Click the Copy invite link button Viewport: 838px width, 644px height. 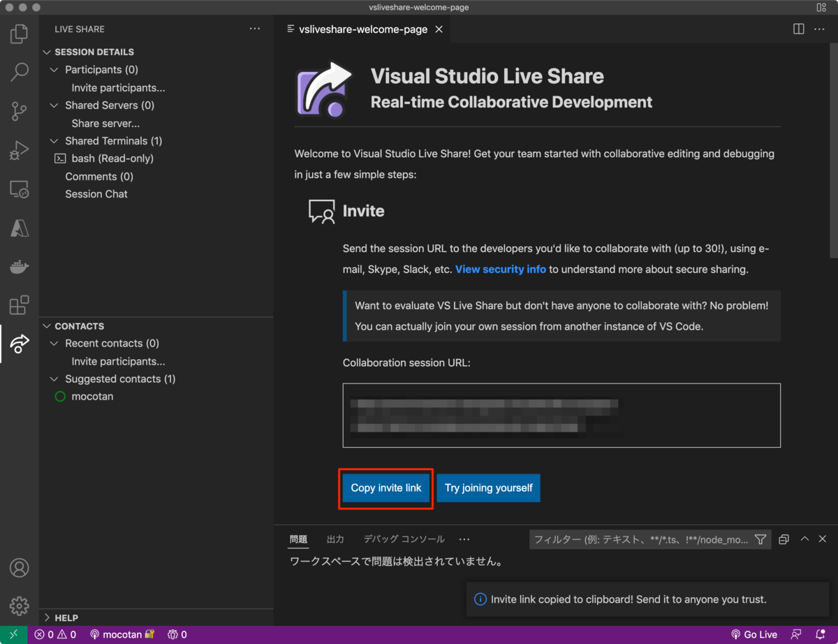(386, 488)
